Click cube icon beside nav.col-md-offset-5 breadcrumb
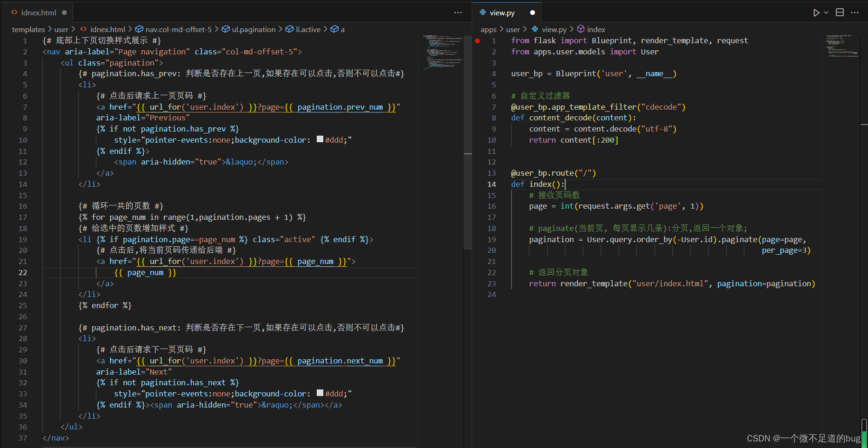 139,29
